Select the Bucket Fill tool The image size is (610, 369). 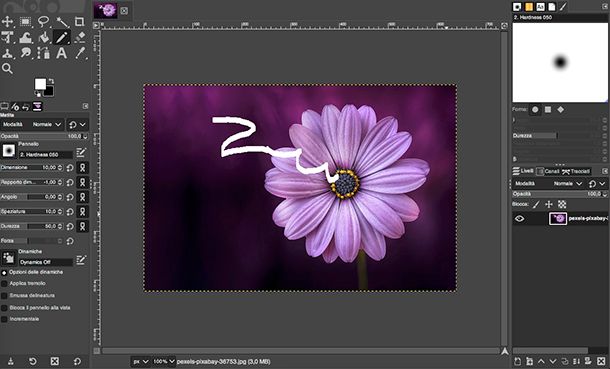coord(44,37)
